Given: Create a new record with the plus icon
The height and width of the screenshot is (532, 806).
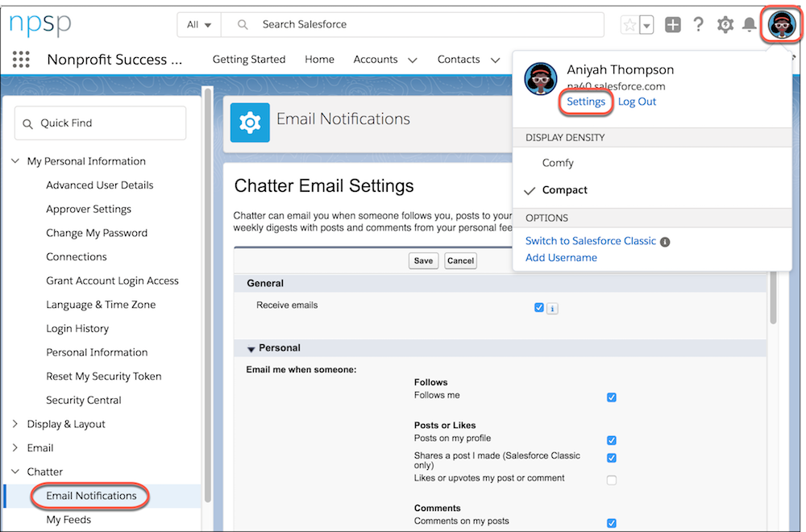Looking at the screenshot, I should tap(672, 24).
